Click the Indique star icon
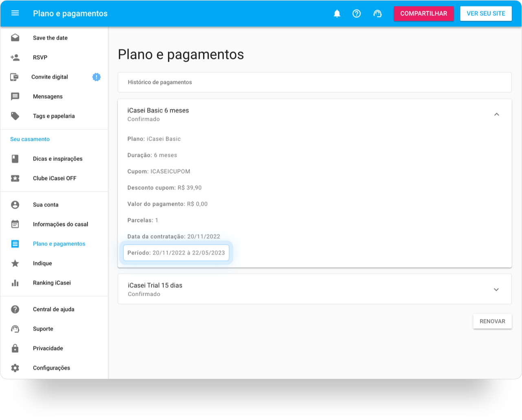This screenshot has width=522, height=420. pos(15,263)
